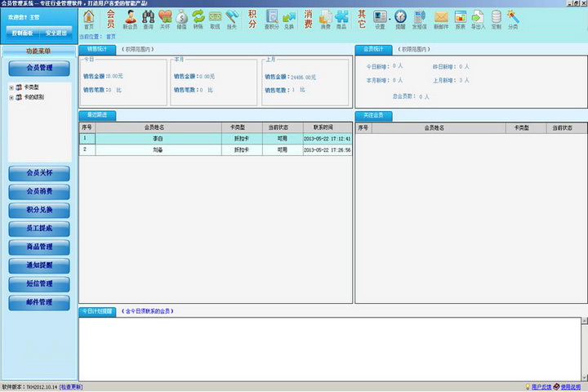
Task: Open the 消费 consumption toolbar icon
Action: point(325,20)
